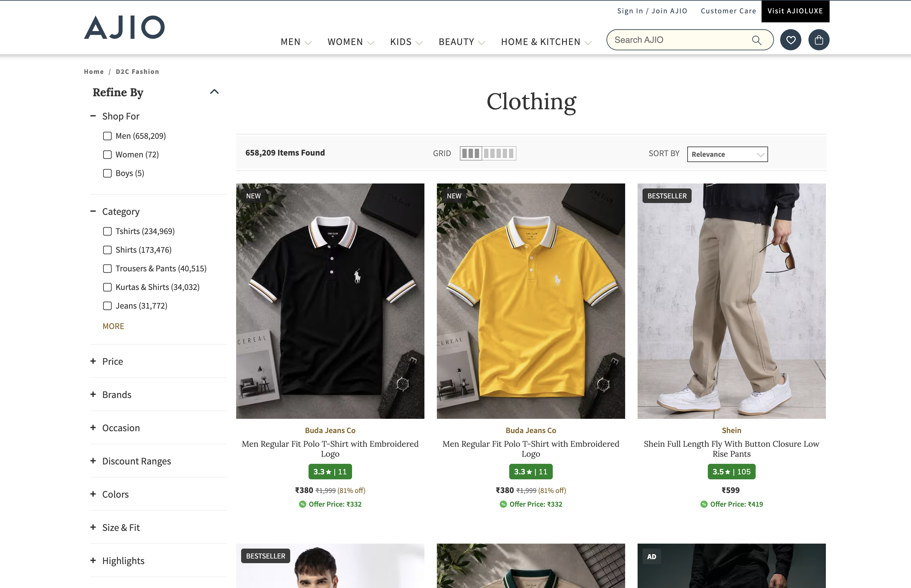Open yellow polo T-shirt product image
The width and height of the screenshot is (911, 588).
531,301
